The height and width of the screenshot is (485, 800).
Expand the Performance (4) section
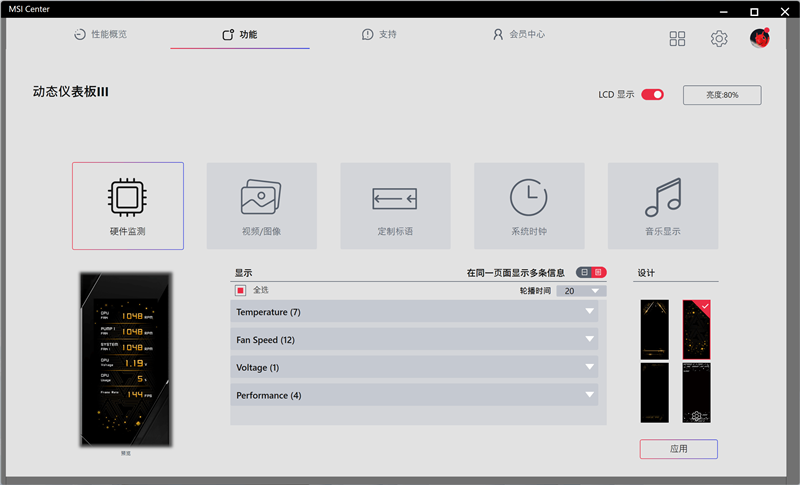tap(414, 395)
